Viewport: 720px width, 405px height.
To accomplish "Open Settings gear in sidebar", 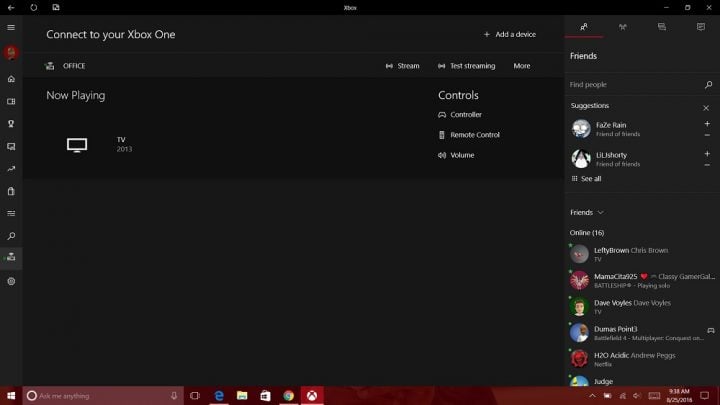I will coord(11,281).
